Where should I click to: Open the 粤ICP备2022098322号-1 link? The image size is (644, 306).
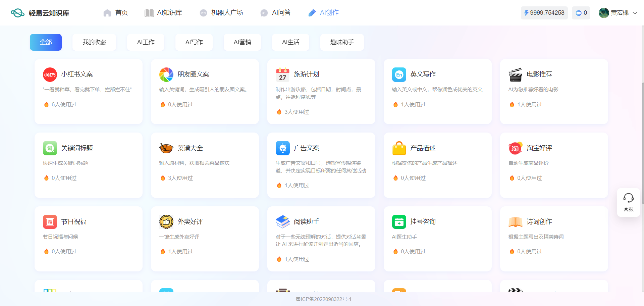(323, 299)
